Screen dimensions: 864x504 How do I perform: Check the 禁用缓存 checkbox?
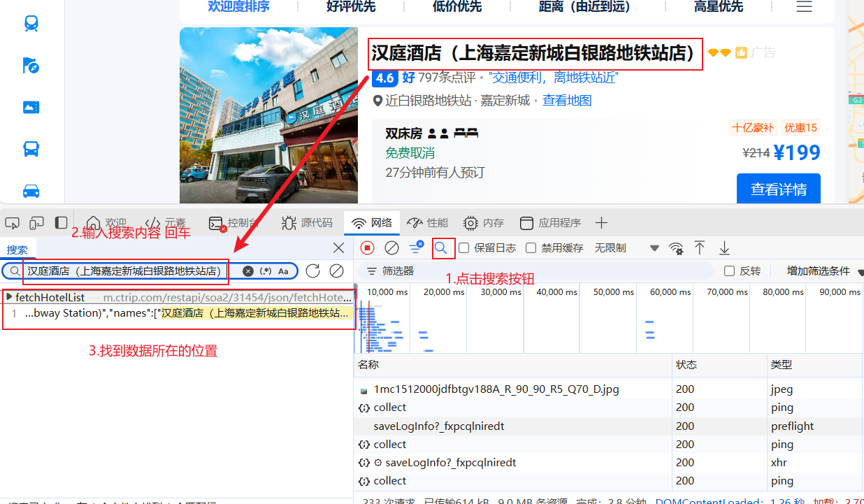click(x=531, y=248)
